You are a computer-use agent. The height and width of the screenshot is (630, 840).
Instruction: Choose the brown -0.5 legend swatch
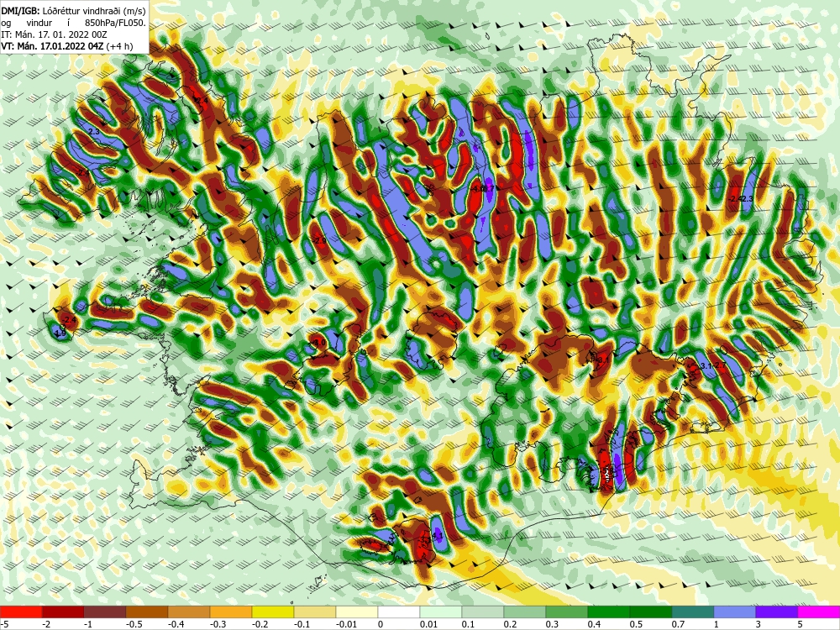(147, 612)
